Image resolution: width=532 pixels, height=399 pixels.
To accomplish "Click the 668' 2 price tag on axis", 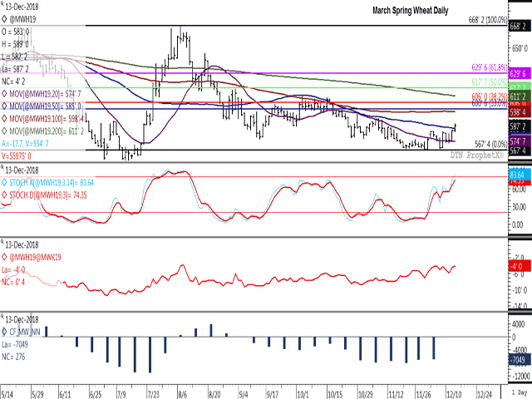I will (520, 26).
